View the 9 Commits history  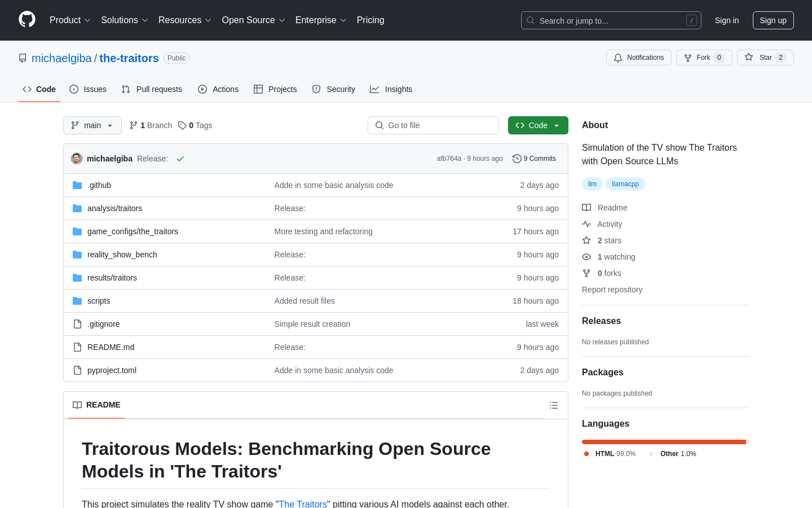[x=534, y=159]
